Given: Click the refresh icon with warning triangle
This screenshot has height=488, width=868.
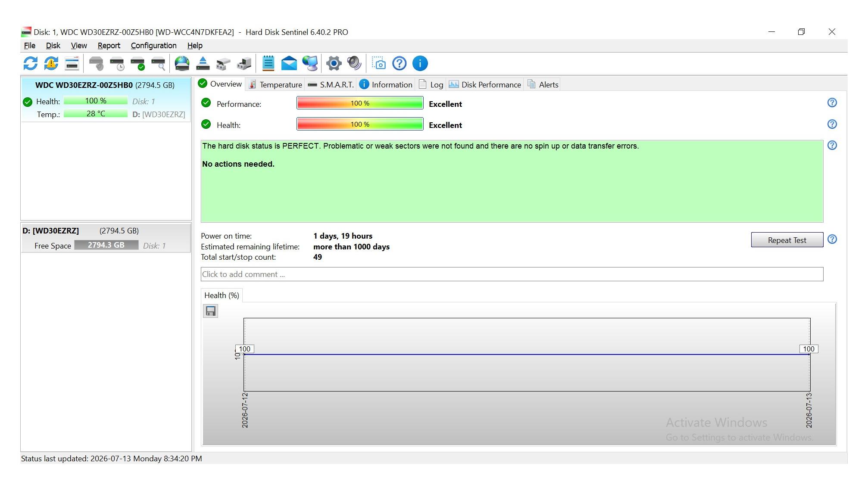Looking at the screenshot, I should pyautogui.click(x=51, y=63).
